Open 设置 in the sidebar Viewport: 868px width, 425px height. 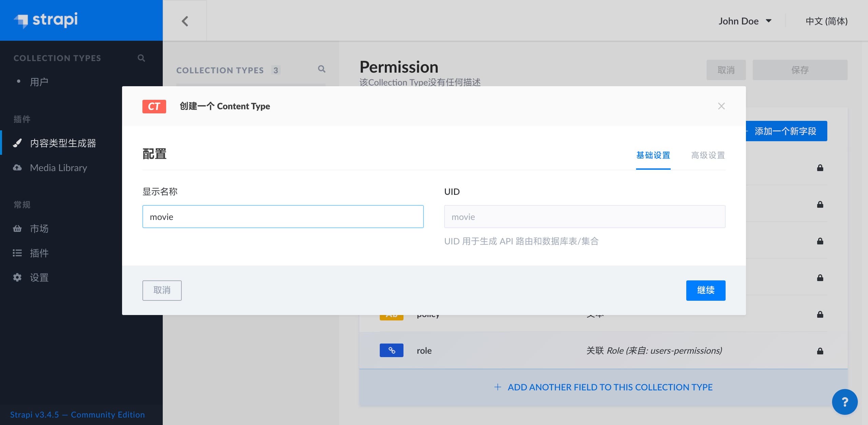point(39,277)
